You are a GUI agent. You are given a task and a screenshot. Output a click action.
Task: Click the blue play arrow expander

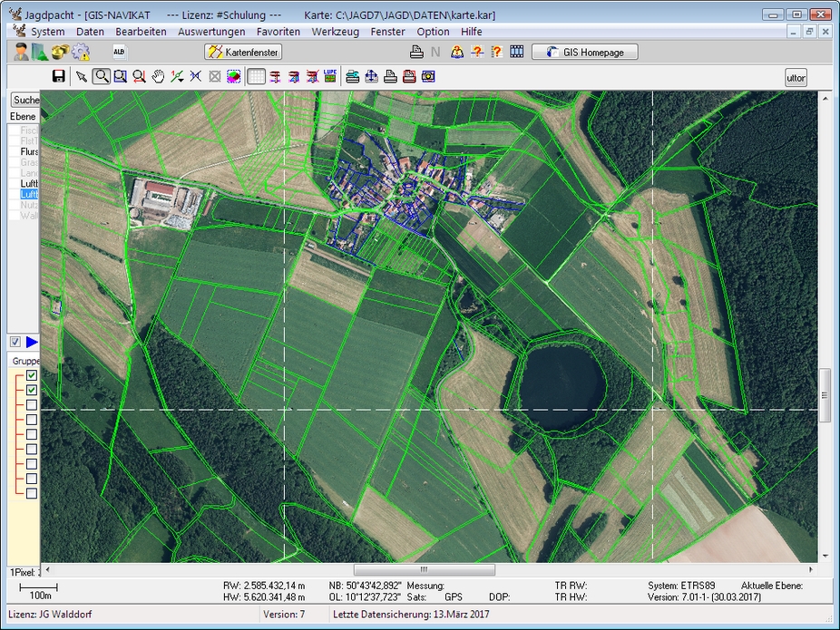(32, 342)
